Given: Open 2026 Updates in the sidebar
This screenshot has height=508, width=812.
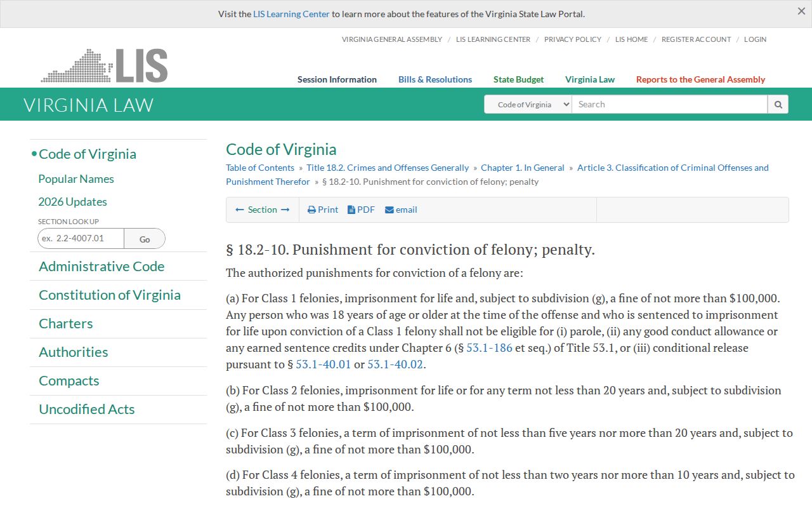Looking at the screenshot, I should tap(72, 202).
